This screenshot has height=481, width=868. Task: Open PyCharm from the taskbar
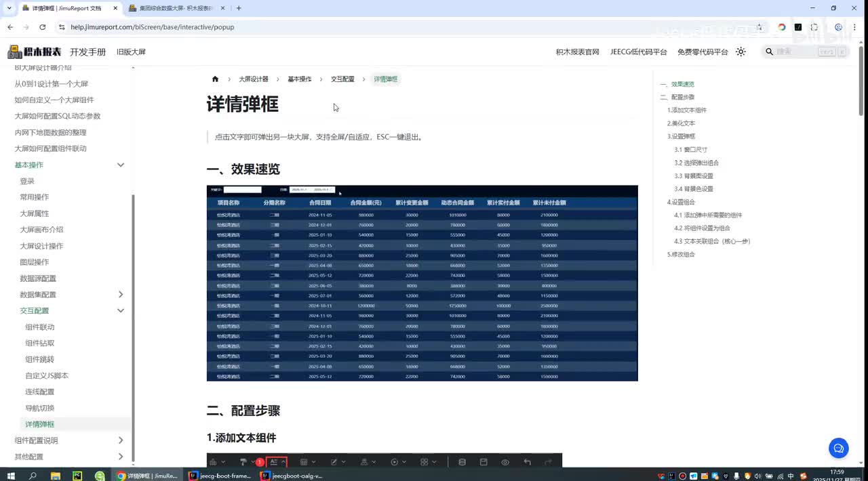(78, 476)
